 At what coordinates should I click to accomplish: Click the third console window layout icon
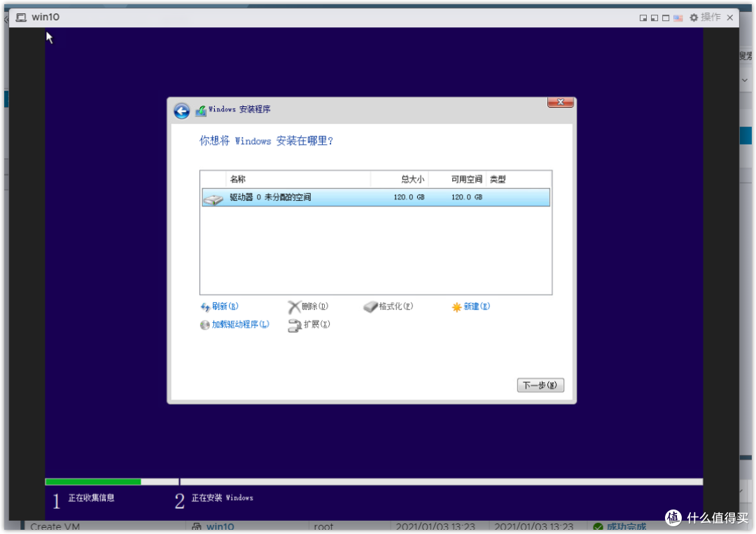(x=666, y=17)
